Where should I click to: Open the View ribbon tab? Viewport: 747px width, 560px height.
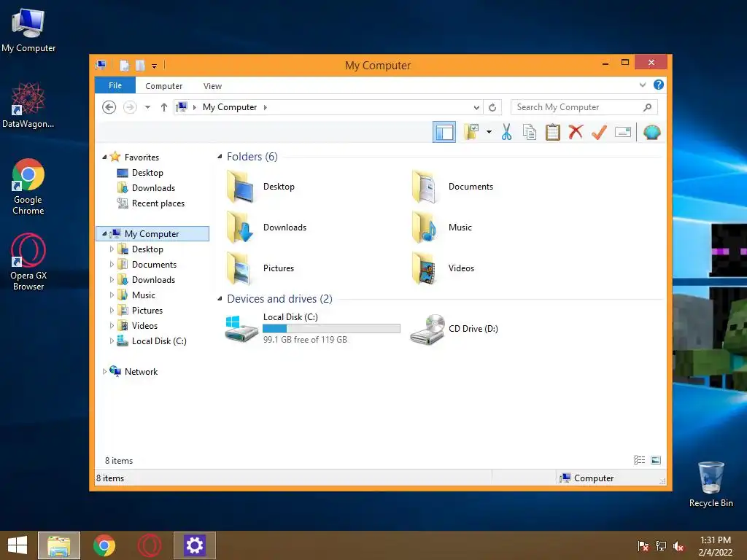212,86
